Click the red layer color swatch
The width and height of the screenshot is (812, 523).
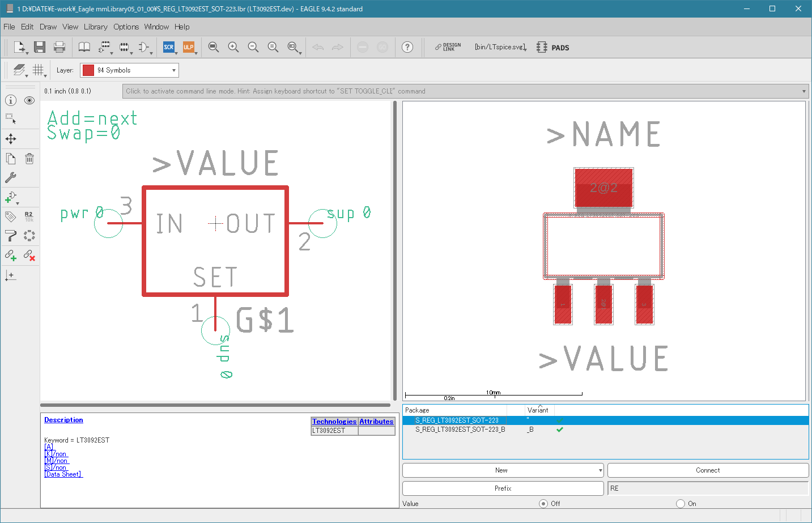88,70
